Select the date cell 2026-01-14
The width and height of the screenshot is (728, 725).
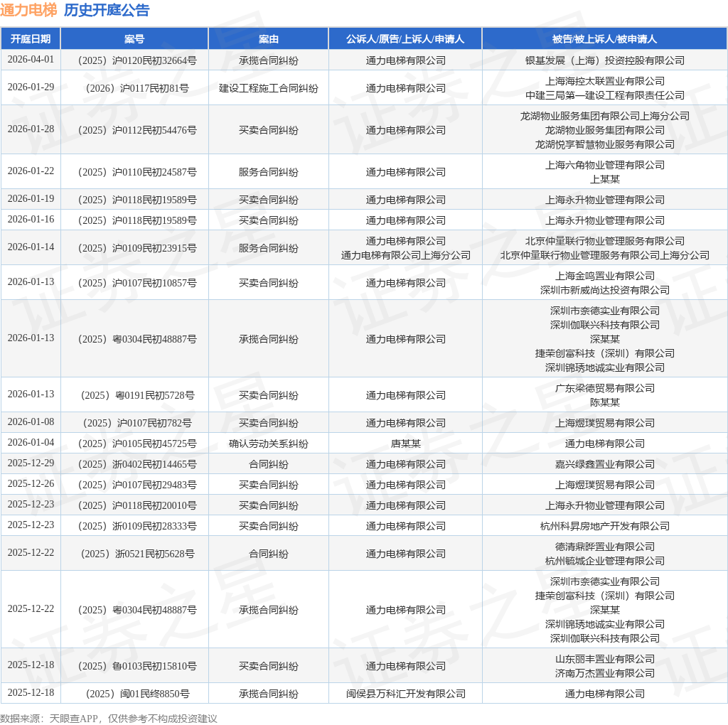[31, 247]
